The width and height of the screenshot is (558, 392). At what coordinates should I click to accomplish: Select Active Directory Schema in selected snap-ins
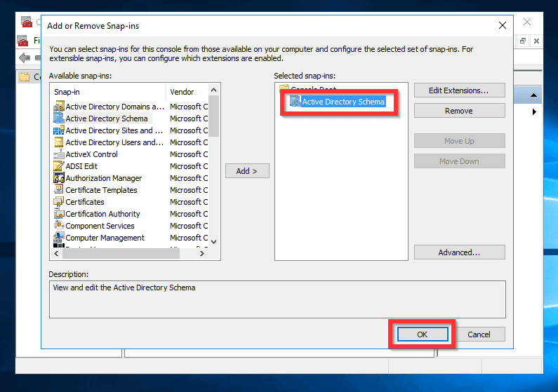point(343,102)
